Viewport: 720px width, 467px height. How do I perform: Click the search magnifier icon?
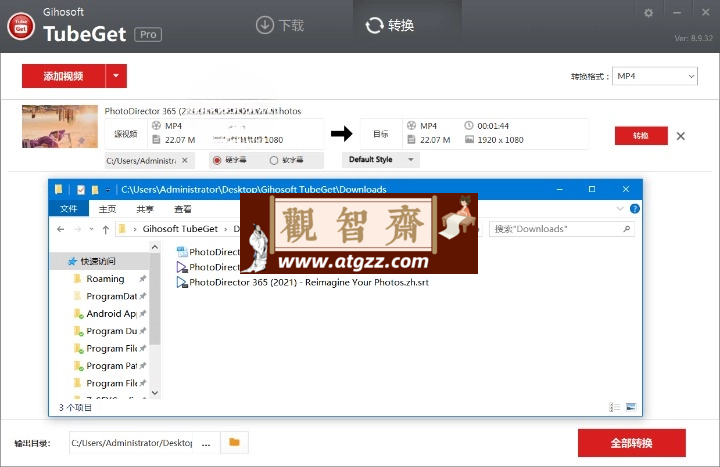[626, 229]
